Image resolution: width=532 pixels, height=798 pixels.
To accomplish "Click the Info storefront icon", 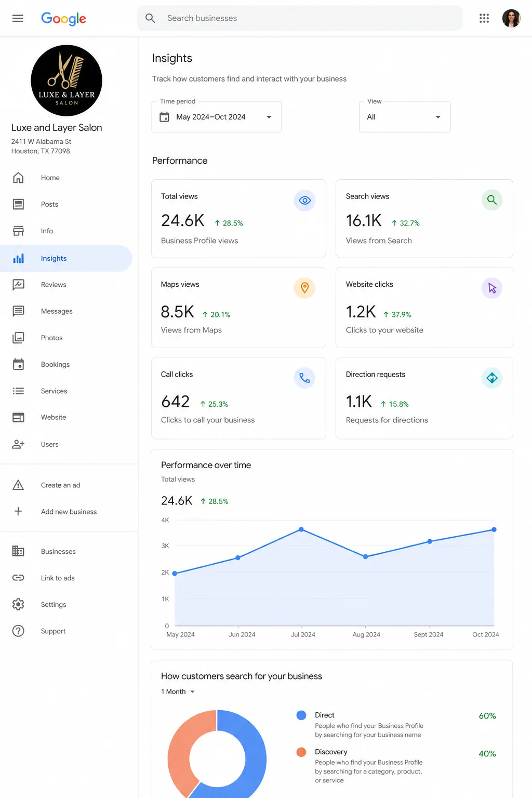I will point(18,231).
